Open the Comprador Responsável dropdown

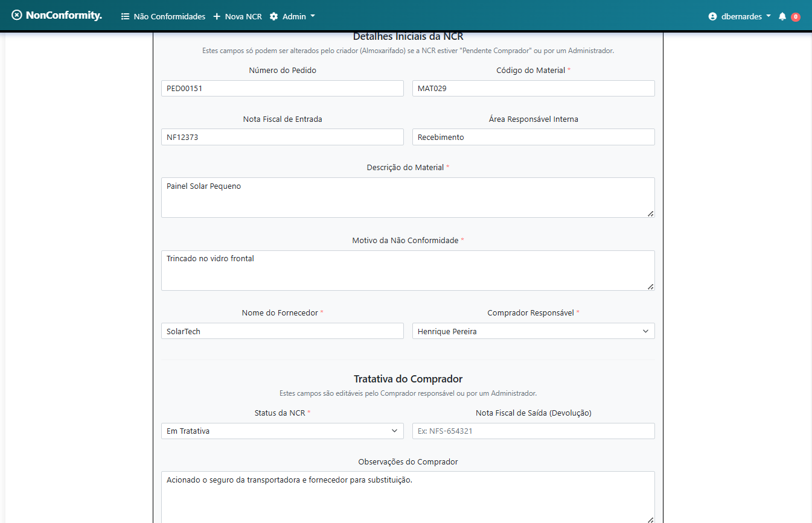[533, 331]
